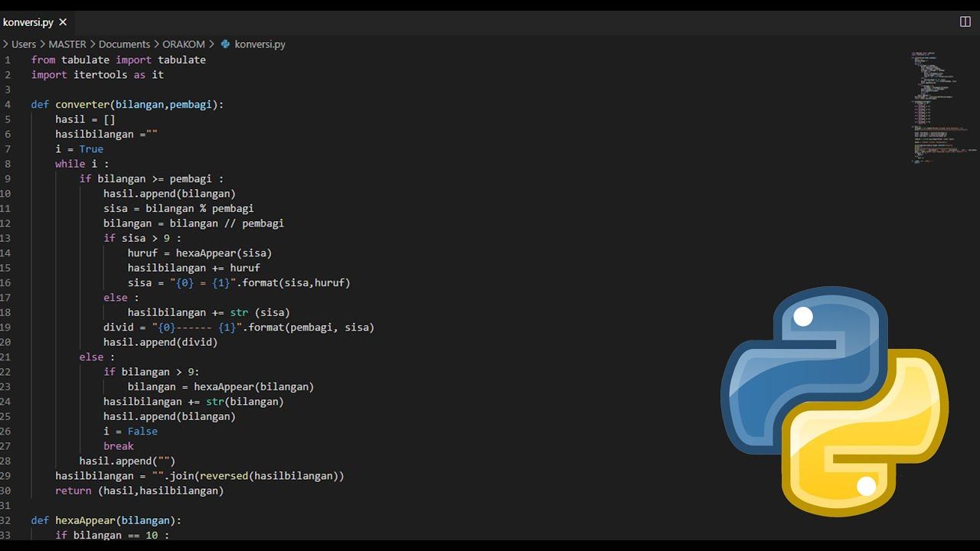The image size is (980, 551).
Task: Open the Users breadcrumb folder
Action: pos(24,44)
